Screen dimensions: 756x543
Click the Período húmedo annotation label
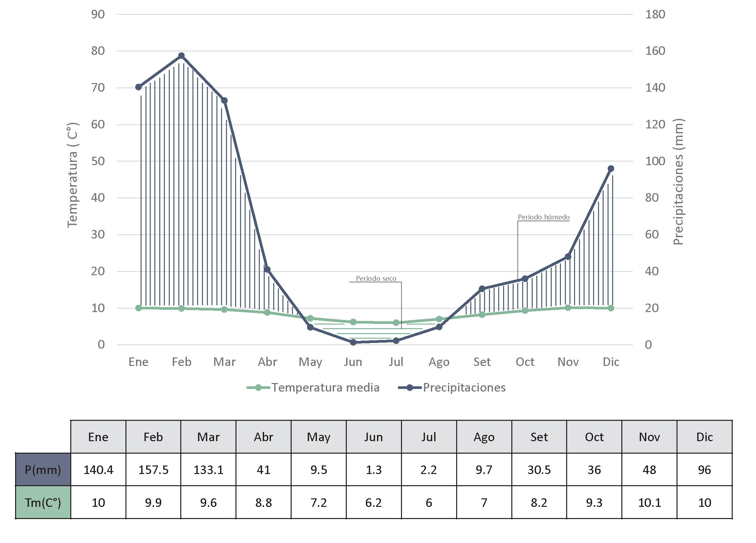[x=543, y=217]
